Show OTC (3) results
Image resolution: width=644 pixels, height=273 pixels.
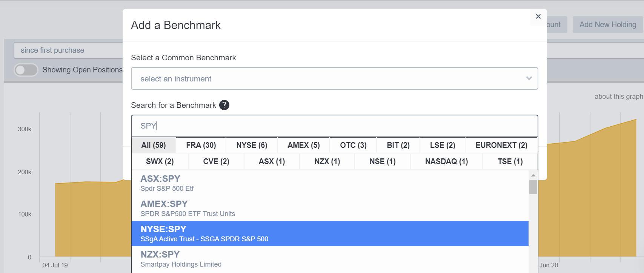353,145
